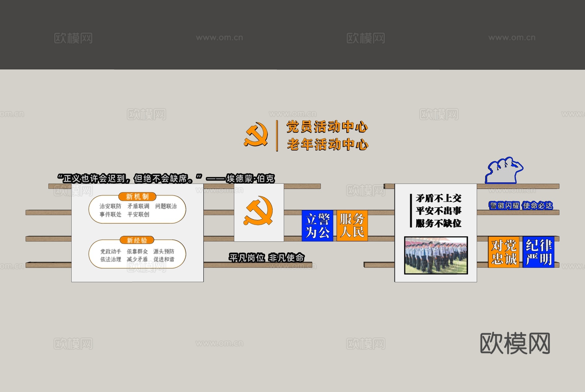Select the orange 服务人民 tile

pos(352,226)
